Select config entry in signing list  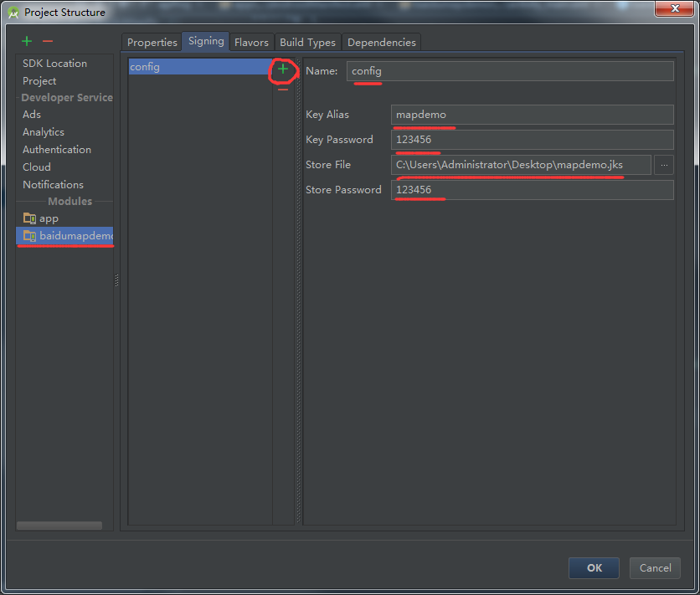pyautogui.click(x=200, y=67)
